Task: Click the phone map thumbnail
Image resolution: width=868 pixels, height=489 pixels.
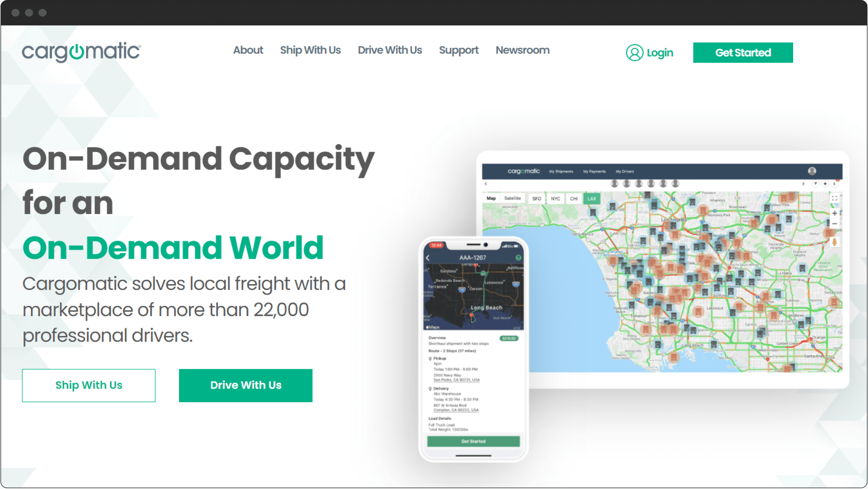Action: click(x=473, y=297)
